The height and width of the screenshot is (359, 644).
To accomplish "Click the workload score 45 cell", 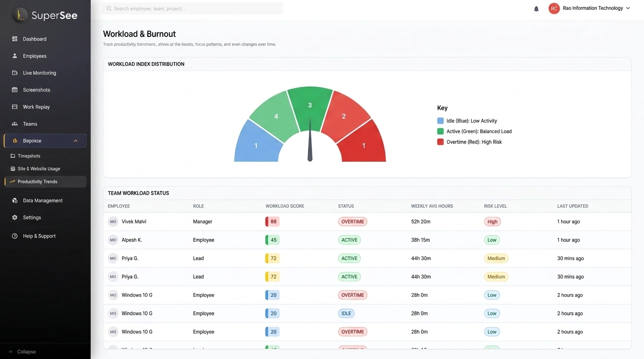I will coord(272,240).
